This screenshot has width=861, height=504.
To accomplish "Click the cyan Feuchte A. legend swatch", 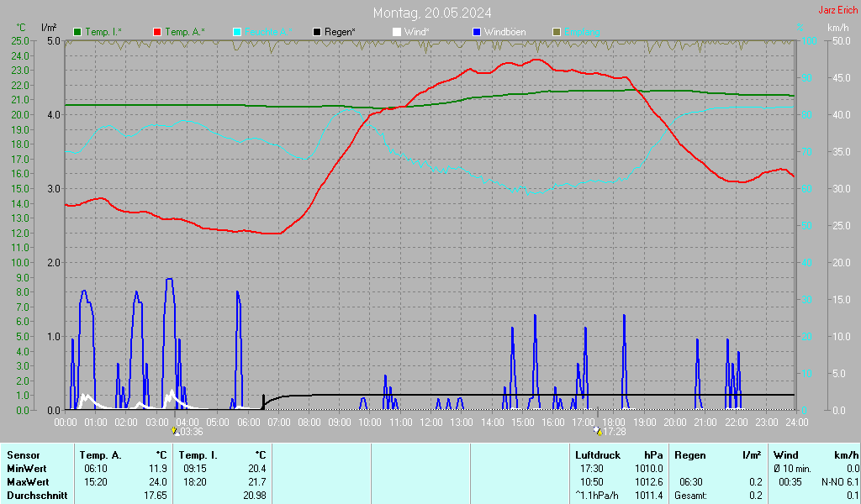I will pos(237,33).
